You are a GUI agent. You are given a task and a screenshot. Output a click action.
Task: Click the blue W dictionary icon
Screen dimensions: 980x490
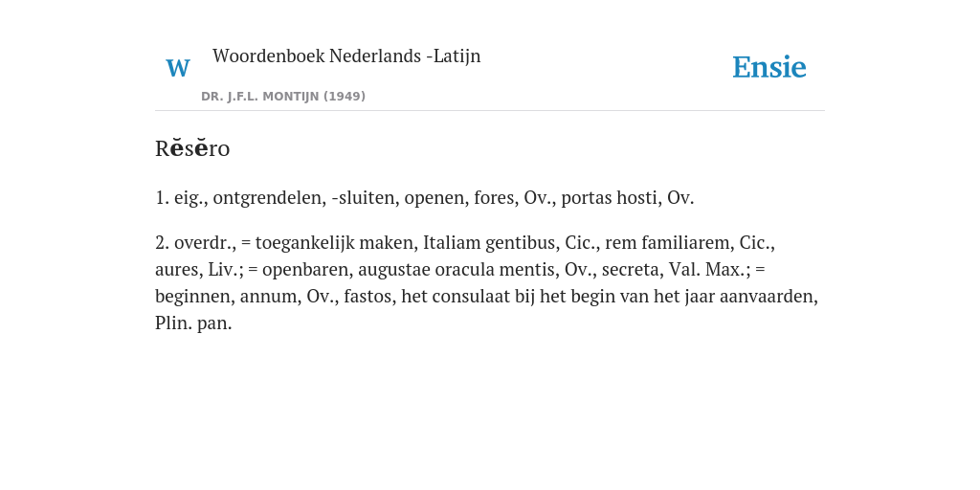178,68
